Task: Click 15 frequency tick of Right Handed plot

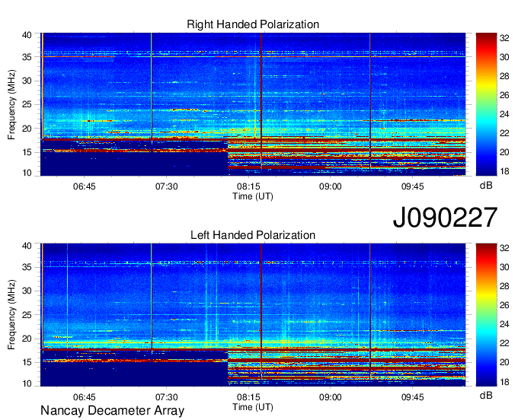Action: (x=27, y=152)
